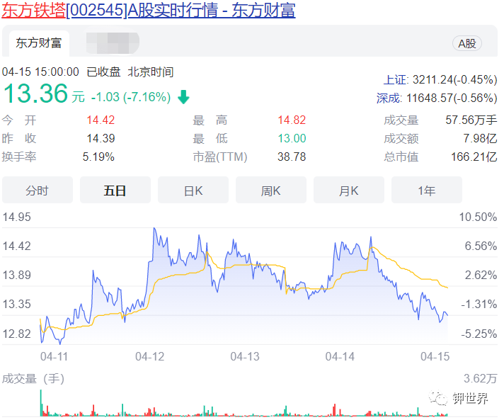Screen dimensions: 504x420
Task: Switch to 1年 yearly chart
Action: (x=427, y=191)
